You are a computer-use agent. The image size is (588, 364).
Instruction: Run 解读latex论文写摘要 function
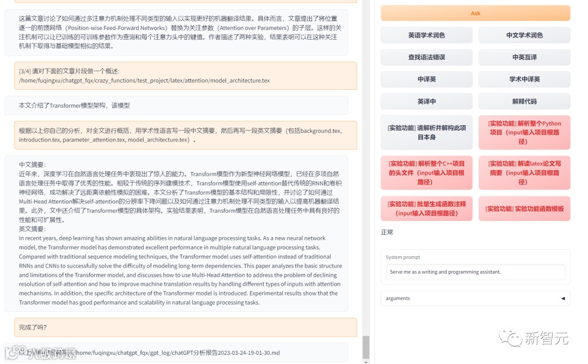click(x=524, y=173)
